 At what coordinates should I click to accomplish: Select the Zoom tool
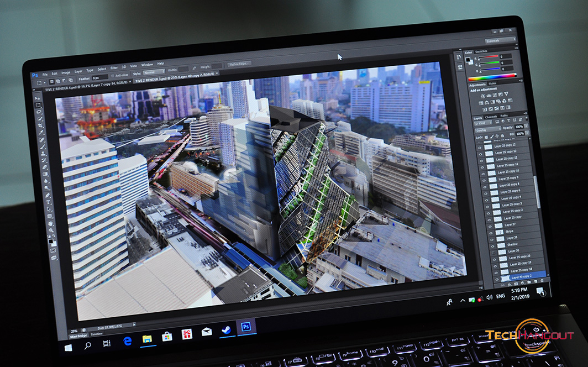pyautogui.click(x=51, y=230)
